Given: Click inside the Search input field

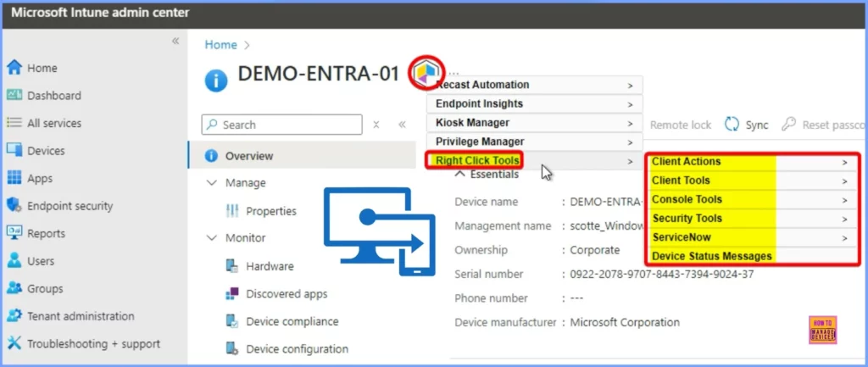Looking at the screenshot, I should pyautogui.click(x=282, y=125).
